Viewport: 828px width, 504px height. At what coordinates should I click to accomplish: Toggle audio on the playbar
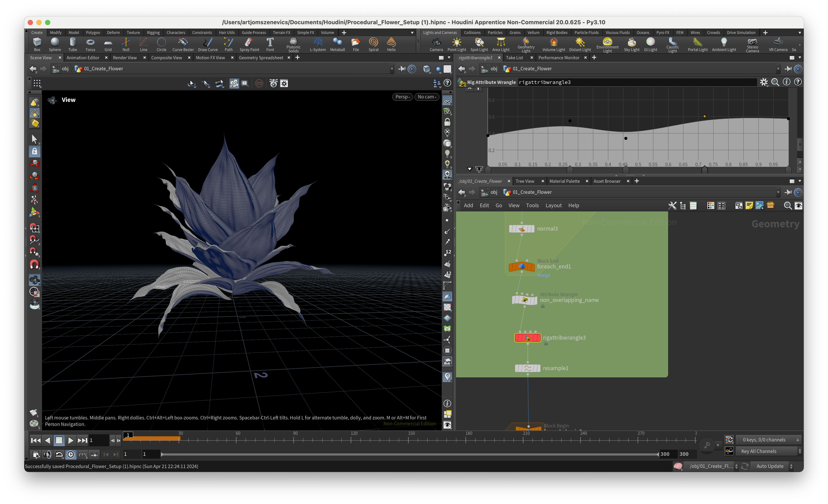click(x=48, y=454)
